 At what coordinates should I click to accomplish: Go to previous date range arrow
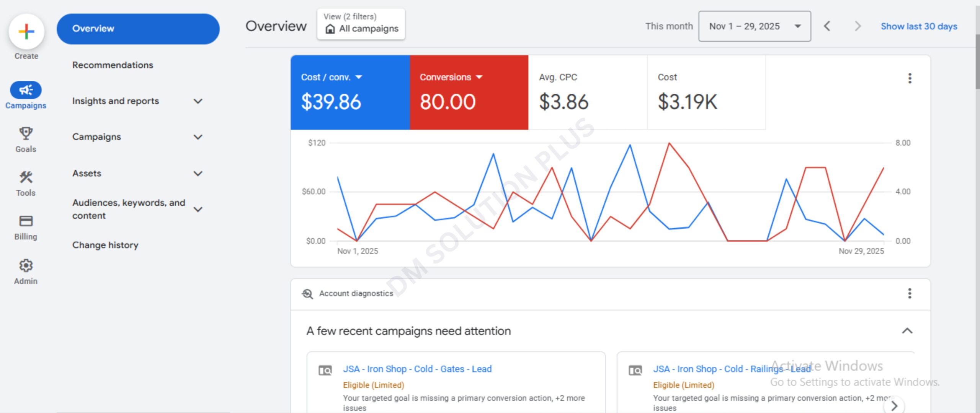pyautogui.click(x=827, y=26)
